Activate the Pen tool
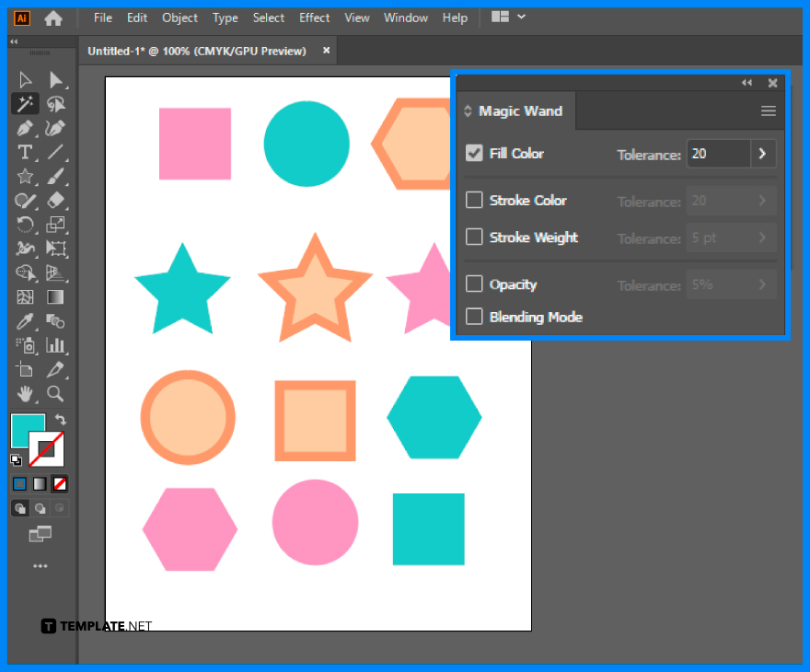This screenshot has width=810, height=672. click(x=25, y=128)
